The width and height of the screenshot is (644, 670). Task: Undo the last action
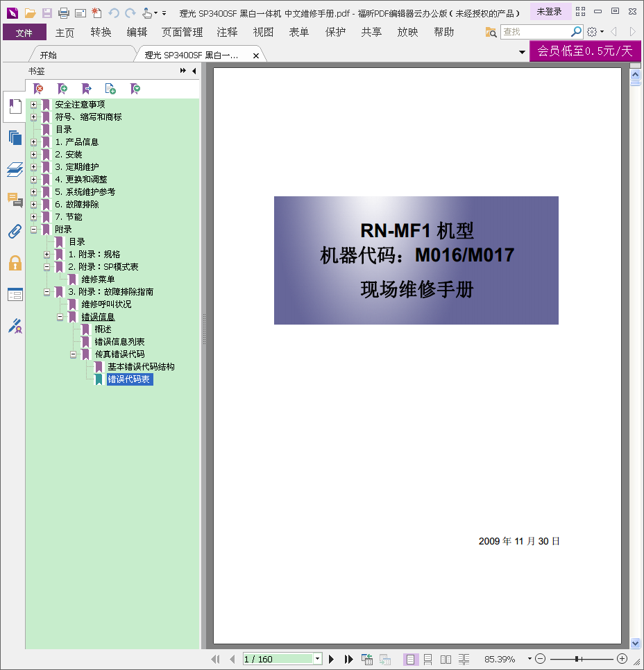114,13
